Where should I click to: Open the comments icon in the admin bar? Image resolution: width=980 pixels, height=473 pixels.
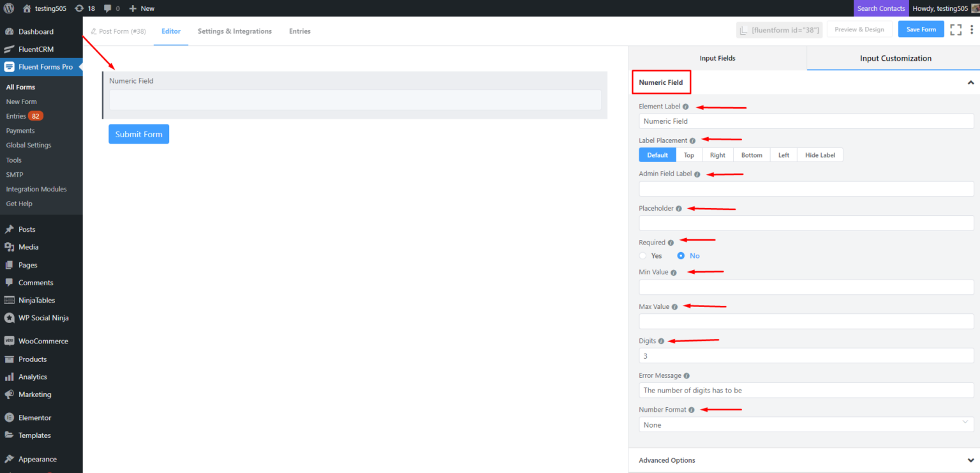pos(108,8)
